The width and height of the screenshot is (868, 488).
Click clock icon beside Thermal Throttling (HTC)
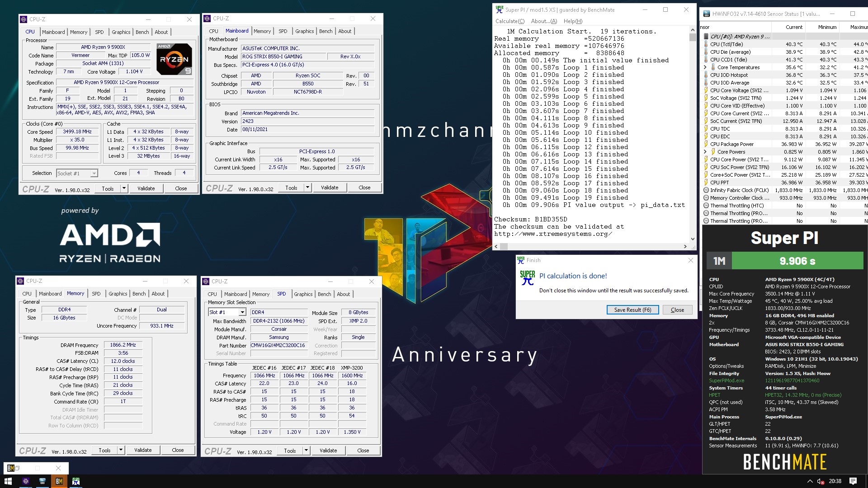coord(706,206)
